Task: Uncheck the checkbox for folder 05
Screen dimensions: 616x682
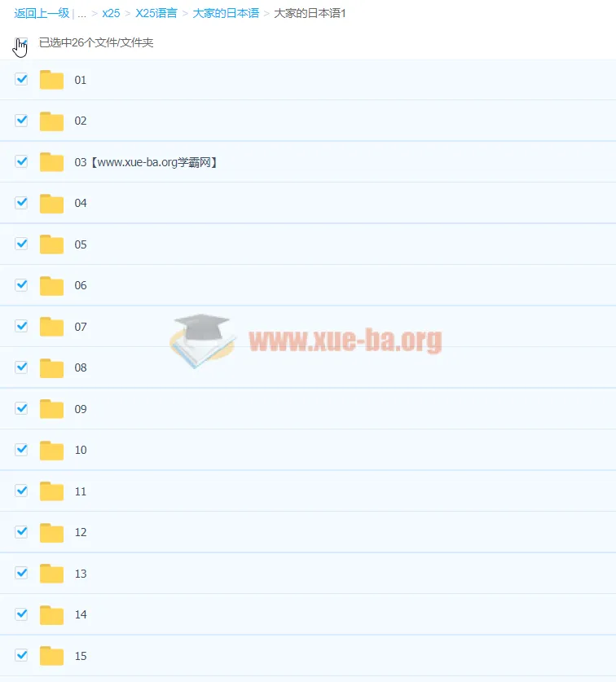Action: (x=22, y=244)
